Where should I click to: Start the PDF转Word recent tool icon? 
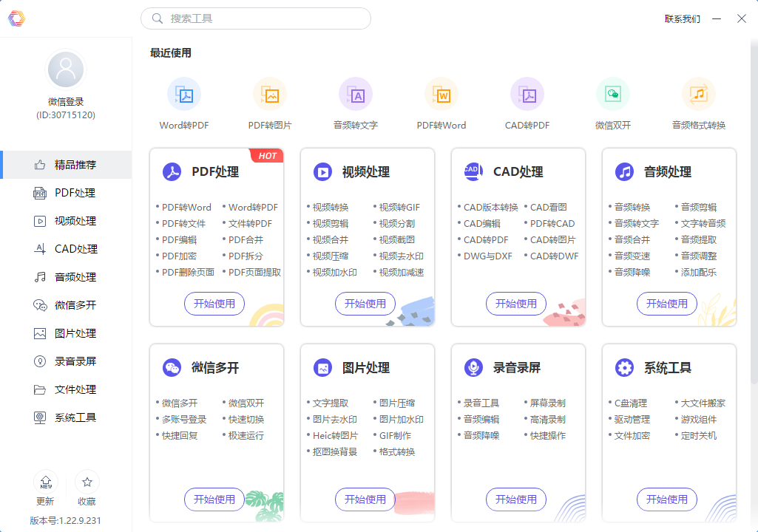coord(441,95)
